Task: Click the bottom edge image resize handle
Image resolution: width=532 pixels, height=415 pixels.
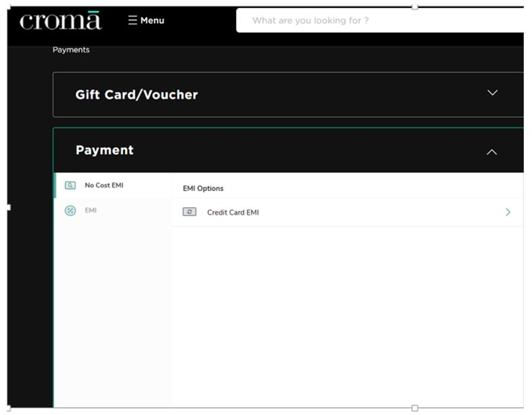Action: [415, 408]
